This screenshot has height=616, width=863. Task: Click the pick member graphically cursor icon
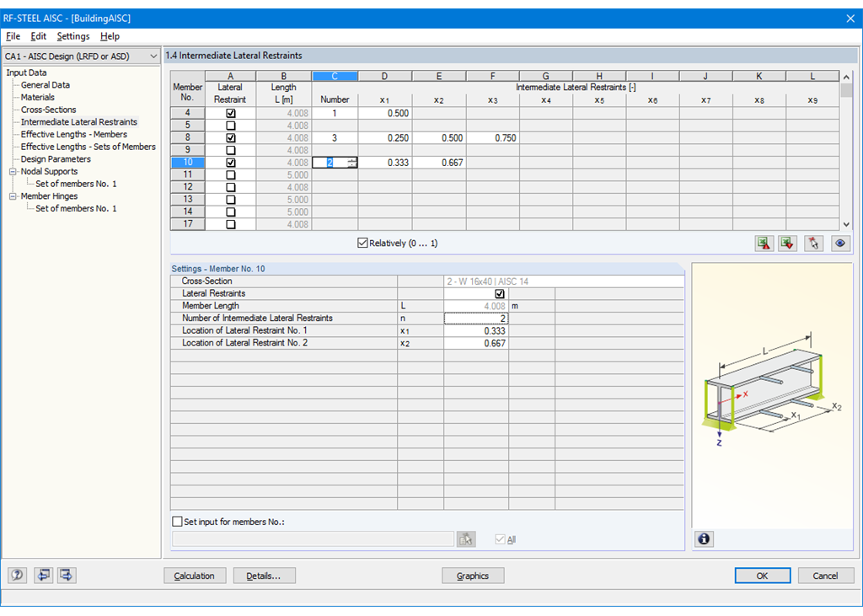pos(813,244)
